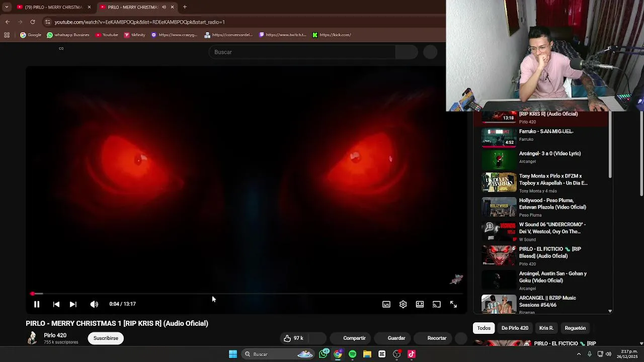The image size is (644, 362).
Task: Pause the video playback
Action: tap(37, 304)
